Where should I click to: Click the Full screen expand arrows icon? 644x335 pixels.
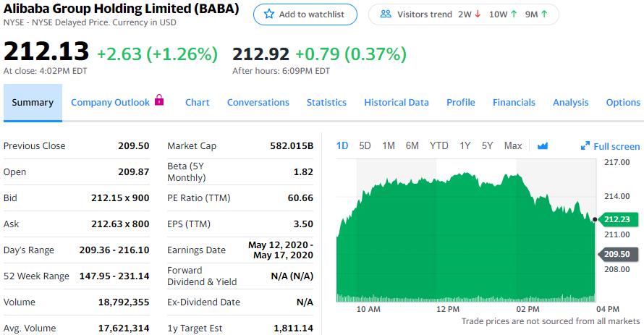pos(585,146)
